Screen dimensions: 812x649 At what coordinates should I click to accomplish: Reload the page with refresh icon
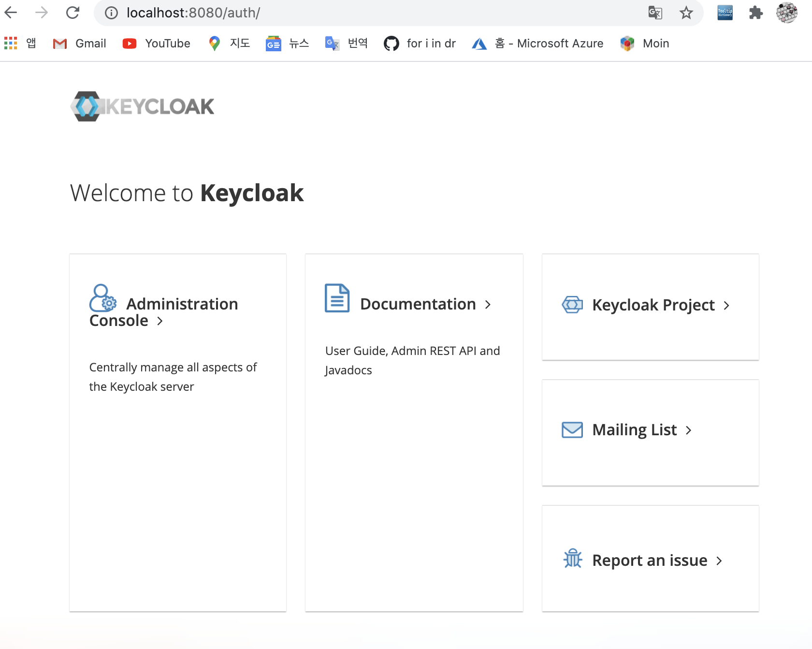[x=72, y=13]
